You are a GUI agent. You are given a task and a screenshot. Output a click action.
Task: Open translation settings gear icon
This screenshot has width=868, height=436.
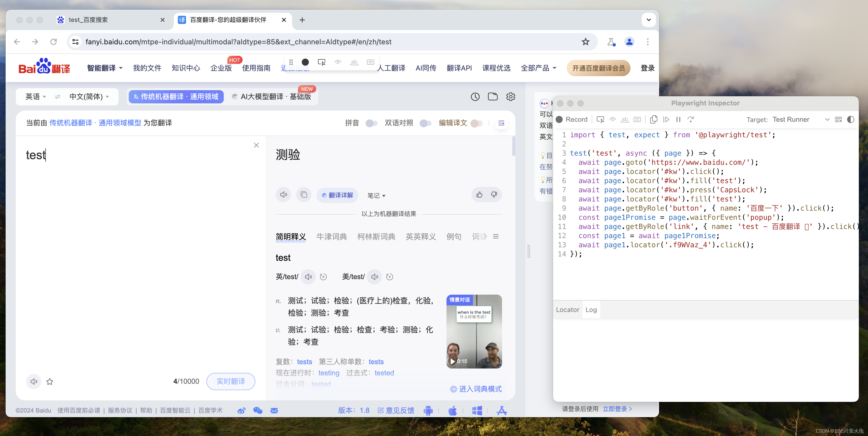(x=510, y=97)
